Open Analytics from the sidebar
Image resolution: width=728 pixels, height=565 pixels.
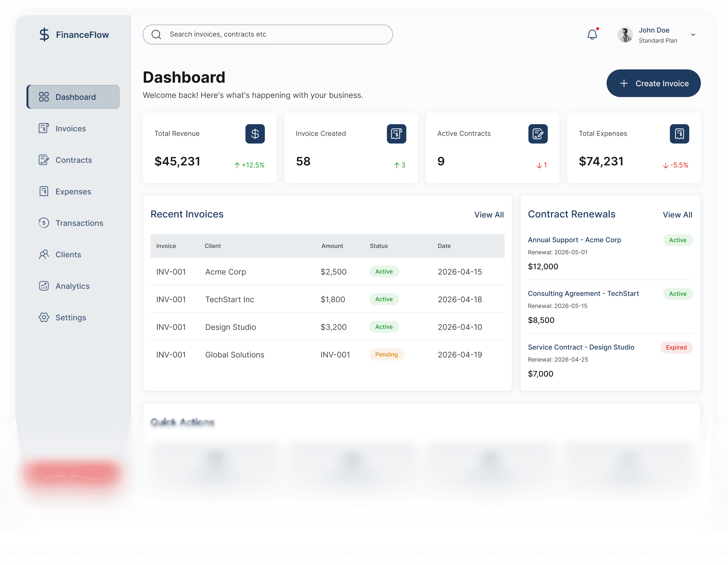point(73,286)
